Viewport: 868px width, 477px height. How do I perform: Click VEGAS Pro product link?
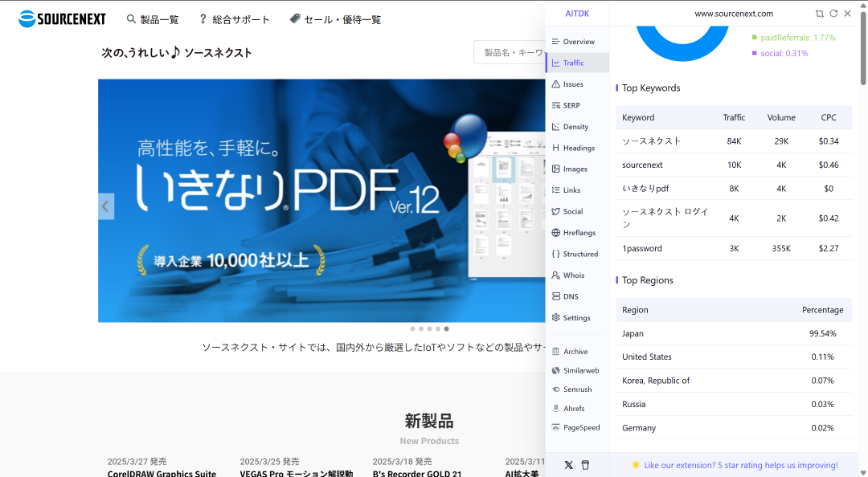point(296,473)
